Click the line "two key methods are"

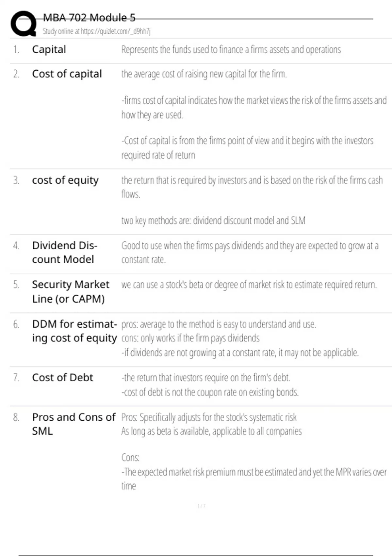pos(213,221)
